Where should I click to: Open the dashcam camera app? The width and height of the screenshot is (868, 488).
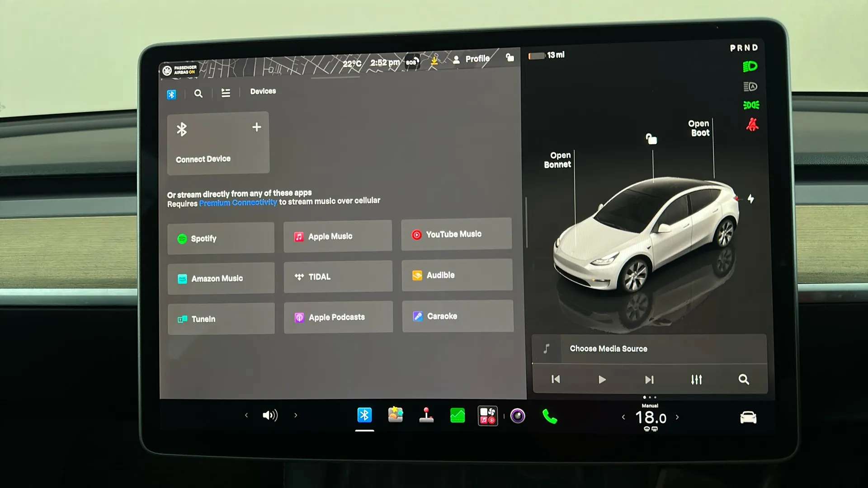pyautogui.click(x=518, y=416)
